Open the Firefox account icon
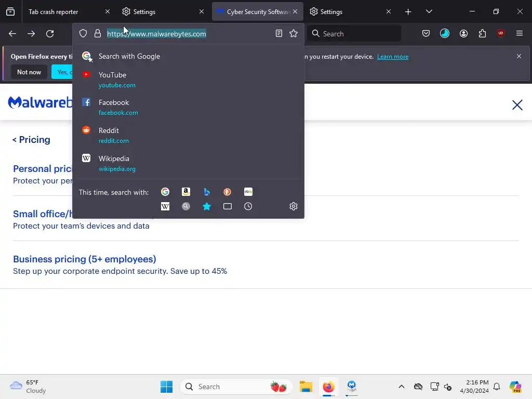 (x=464, y=33)
